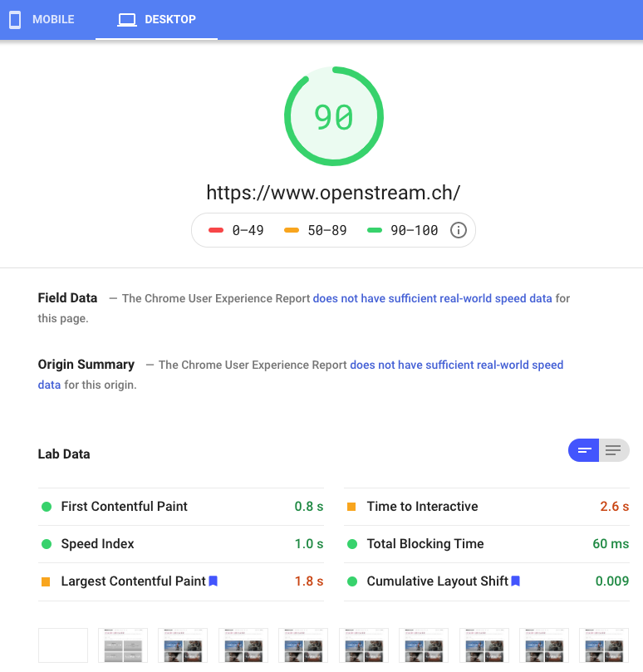Click the Origin Summary heading
The height and width of the screenshot is (672, 643).
(x=86, y=364)
